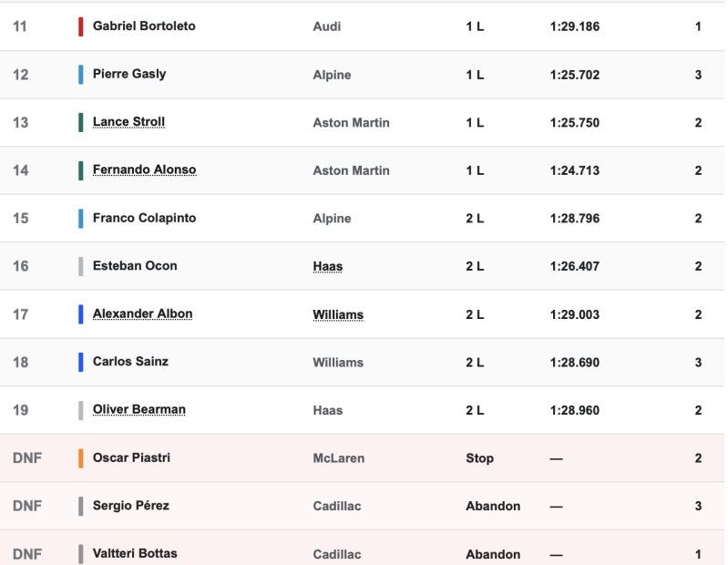Click Cadillac gray bar beside Sergio Pérez
This screenshot has width=728, height=565.
(81, 506)
